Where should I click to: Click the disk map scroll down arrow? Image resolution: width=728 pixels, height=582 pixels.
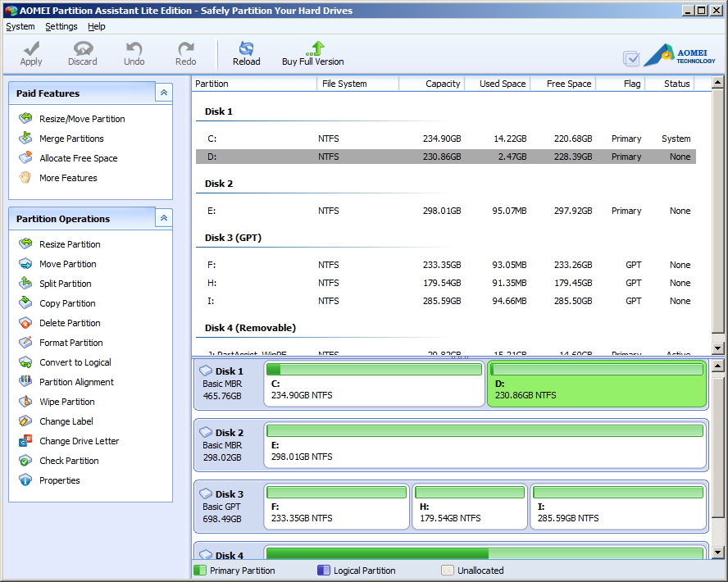tap(718, 552)
